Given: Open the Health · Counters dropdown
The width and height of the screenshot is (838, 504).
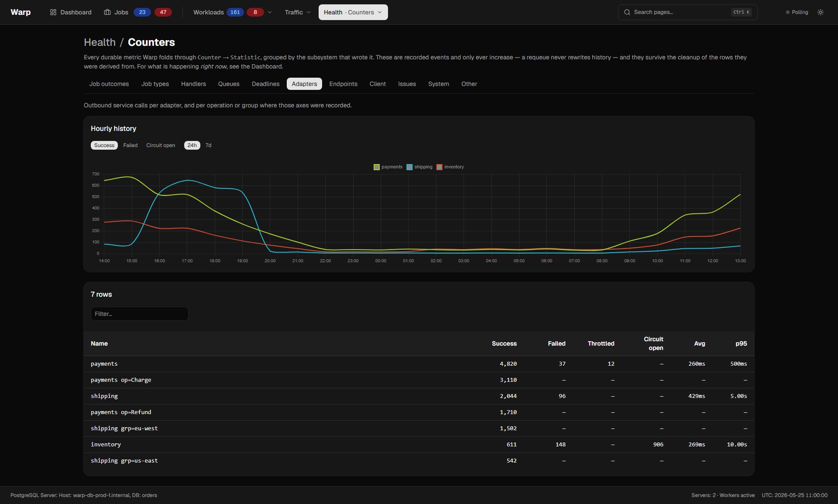Looking at the screenshot, I should click(x=353, y=12).
